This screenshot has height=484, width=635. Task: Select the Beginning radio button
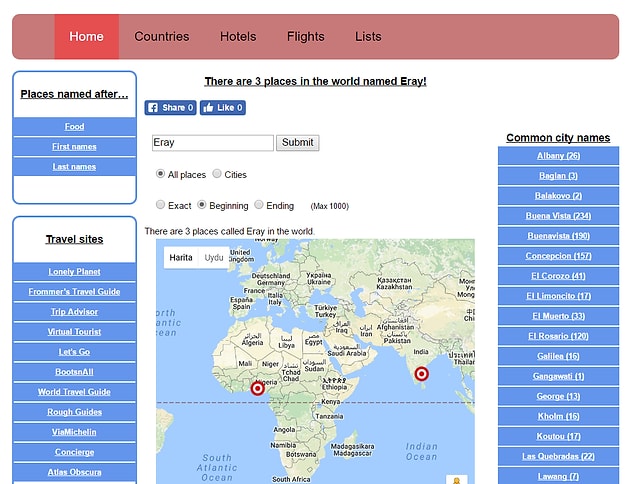pyautogui.click(x=202, y=205)
